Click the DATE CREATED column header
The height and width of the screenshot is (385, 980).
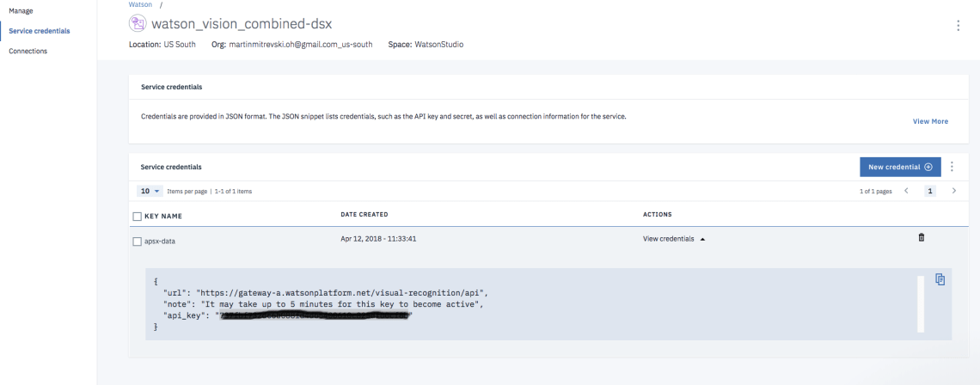click(364, 214)
